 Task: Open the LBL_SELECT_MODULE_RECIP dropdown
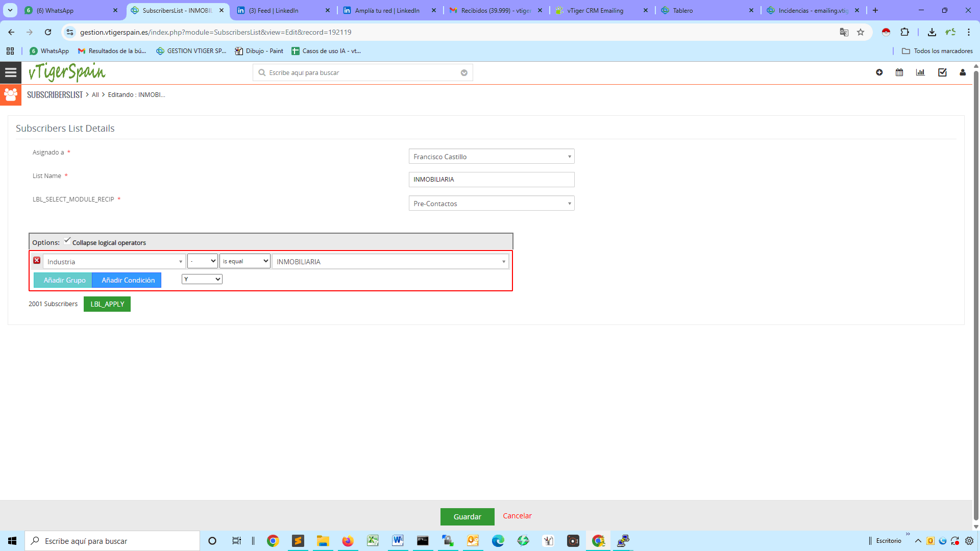(x=491, y=203)
